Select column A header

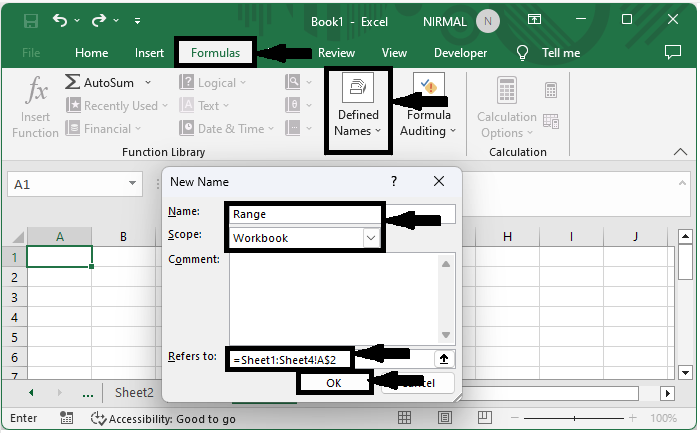point(59,237)
